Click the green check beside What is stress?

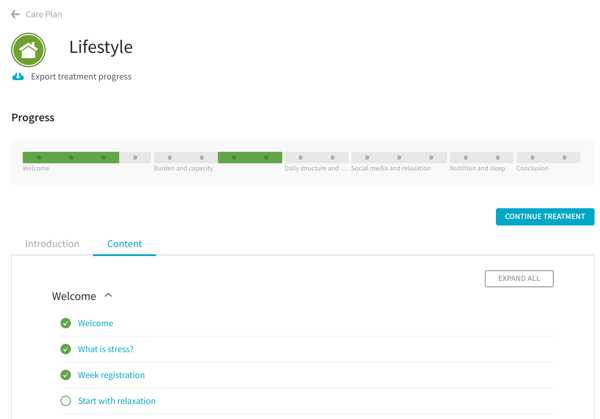click(x=66, y=349)
